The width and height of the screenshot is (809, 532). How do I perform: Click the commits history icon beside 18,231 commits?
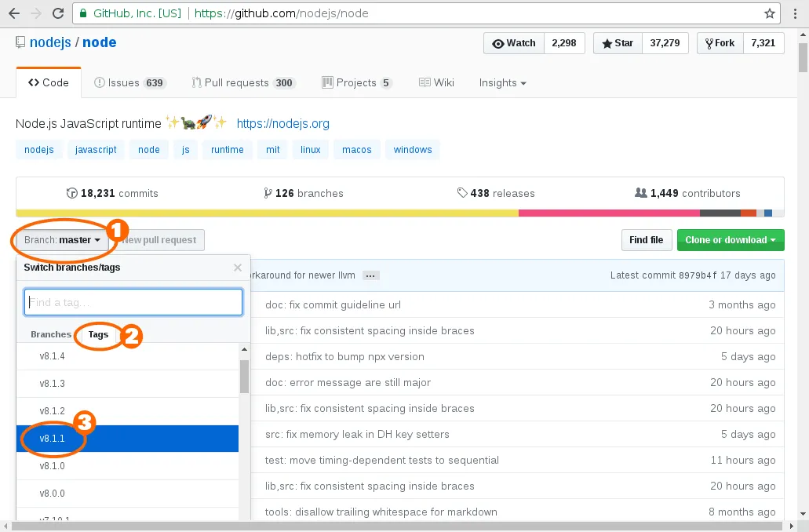[x=72, y=192]
